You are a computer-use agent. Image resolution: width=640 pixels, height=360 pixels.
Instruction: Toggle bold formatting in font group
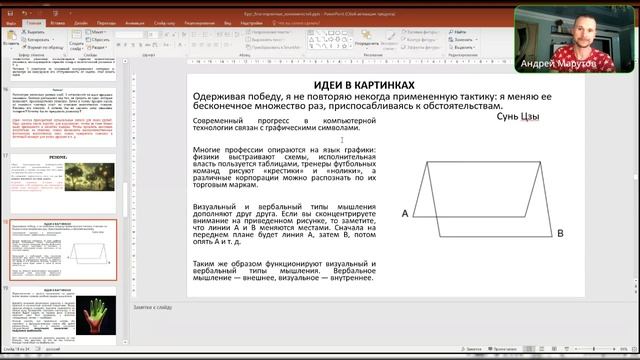pos(118,44)
